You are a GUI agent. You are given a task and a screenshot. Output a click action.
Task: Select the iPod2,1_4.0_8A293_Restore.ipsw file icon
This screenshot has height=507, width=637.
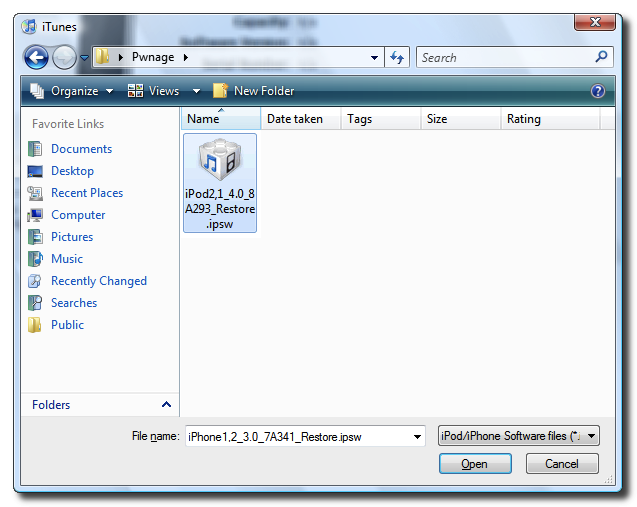[x=220, y=160]
